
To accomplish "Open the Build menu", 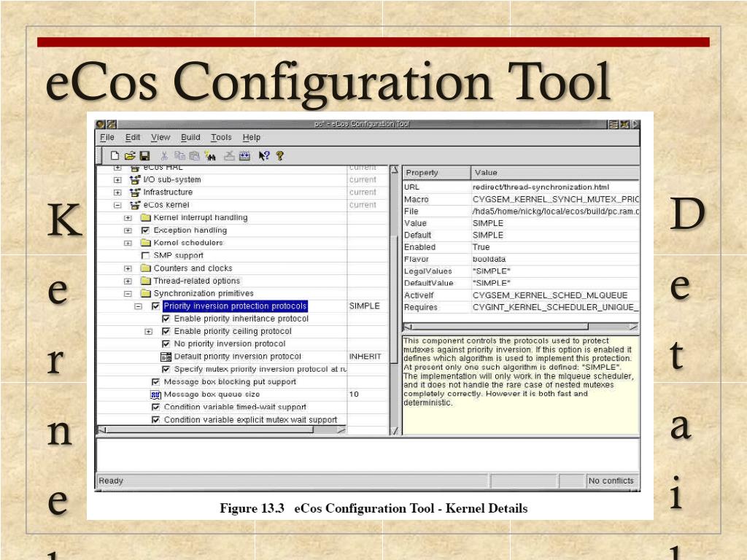I will (190, 138).
